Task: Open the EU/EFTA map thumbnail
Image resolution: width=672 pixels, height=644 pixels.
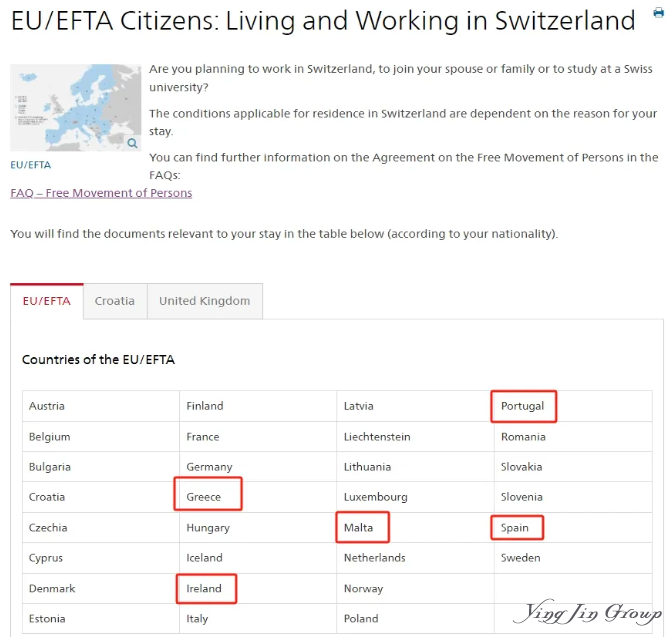Action: tap(75, 107)
